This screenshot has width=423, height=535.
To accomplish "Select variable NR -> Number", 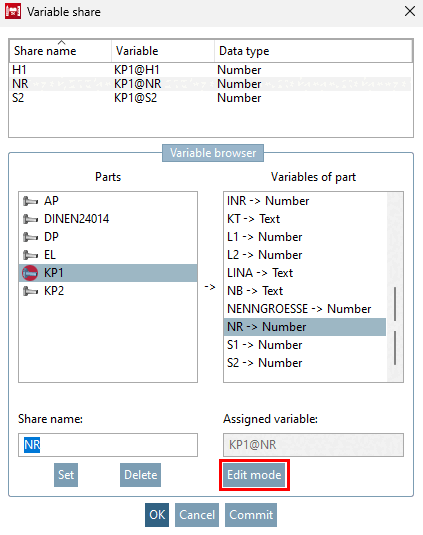I will (305, 327).
